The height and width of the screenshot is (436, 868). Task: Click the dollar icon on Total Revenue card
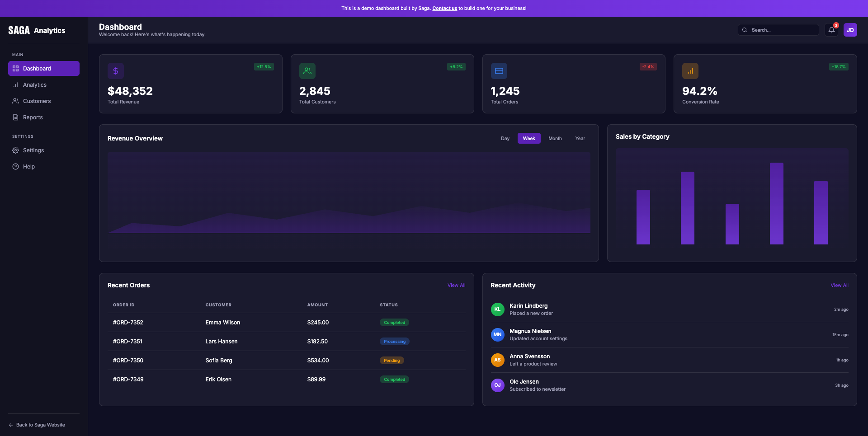(115, 70)
